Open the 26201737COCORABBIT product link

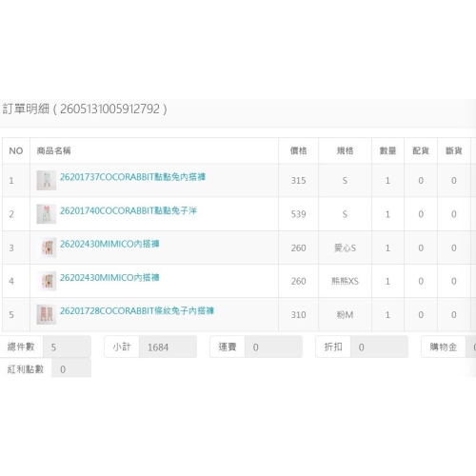132,177
